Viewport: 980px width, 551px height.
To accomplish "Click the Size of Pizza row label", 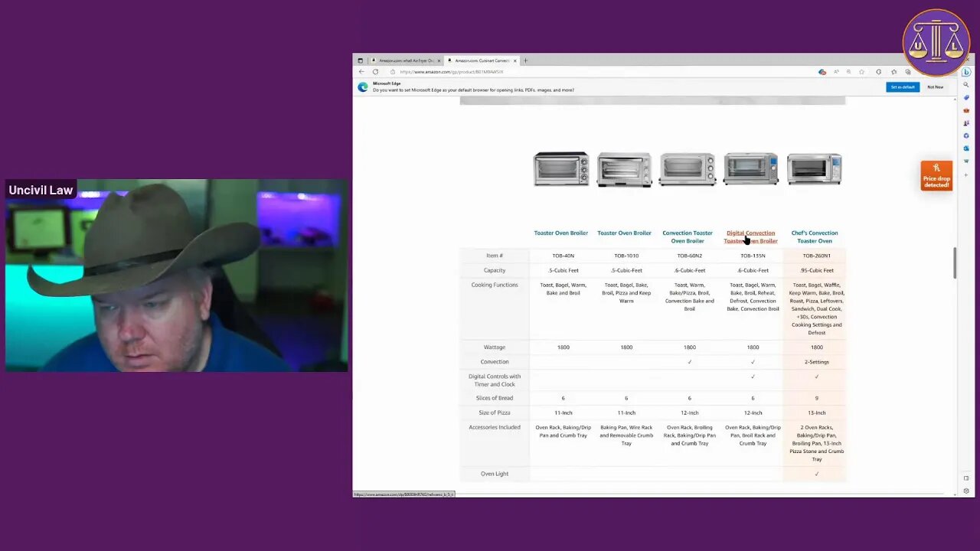I will [x=495, y=412].
